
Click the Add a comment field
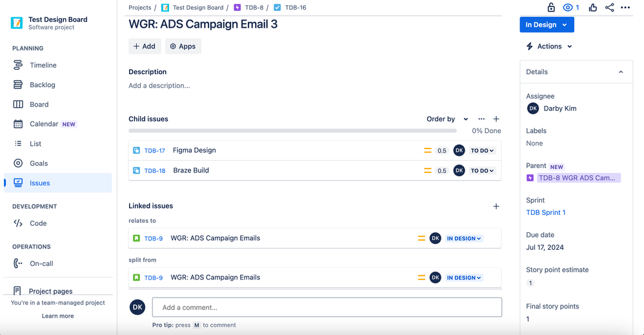(327, 307)
